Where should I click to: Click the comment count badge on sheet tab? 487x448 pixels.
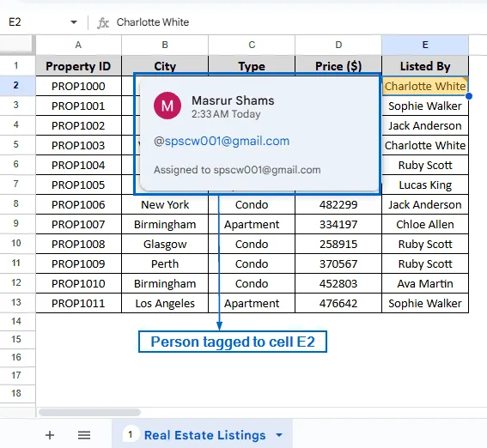[131, 435]
